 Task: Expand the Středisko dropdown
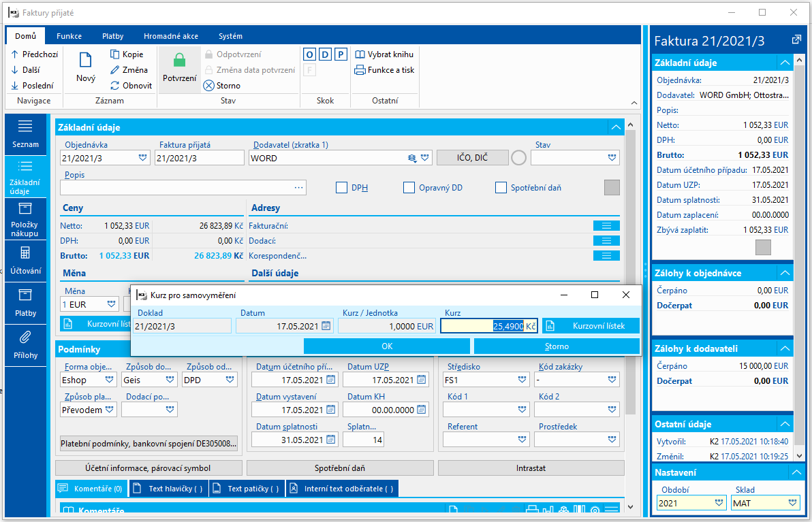pos(522,380)
